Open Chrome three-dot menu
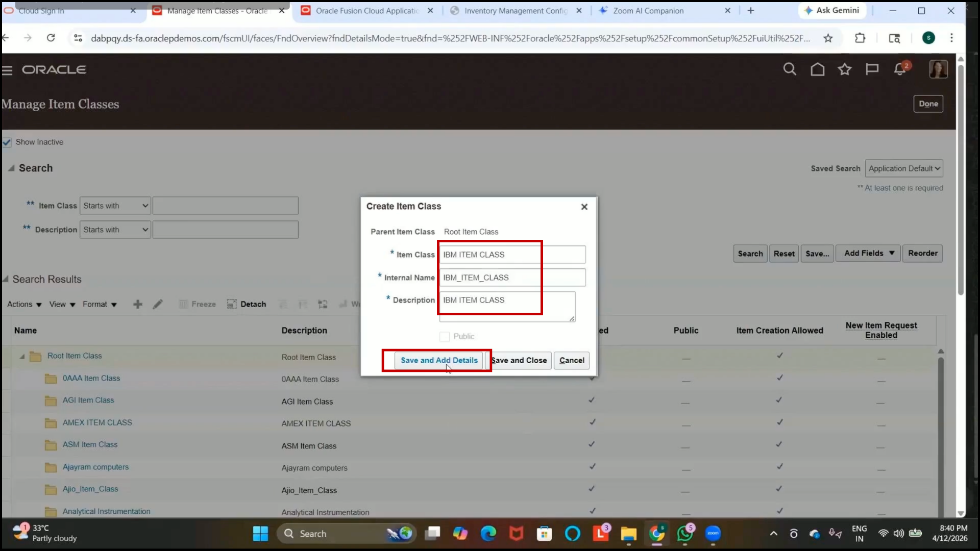 point(951,38)
